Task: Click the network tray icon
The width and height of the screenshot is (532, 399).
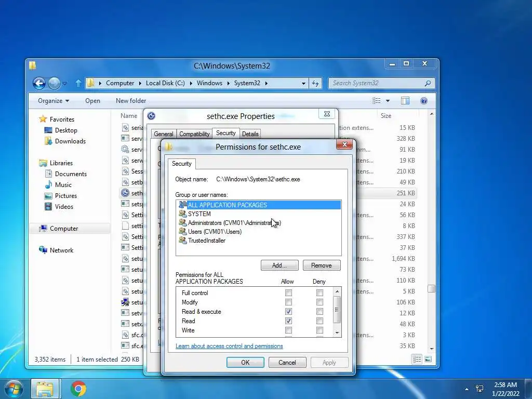Action: pos(480,389)
